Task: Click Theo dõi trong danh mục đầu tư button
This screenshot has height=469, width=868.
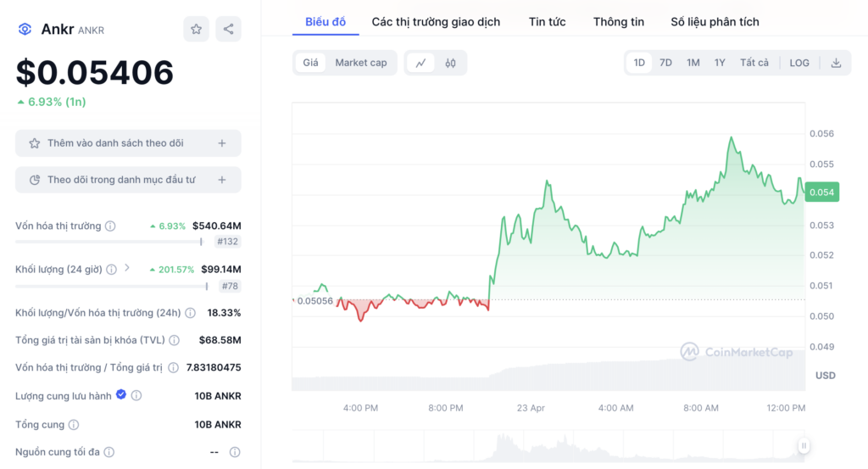Action: (129, 180)
